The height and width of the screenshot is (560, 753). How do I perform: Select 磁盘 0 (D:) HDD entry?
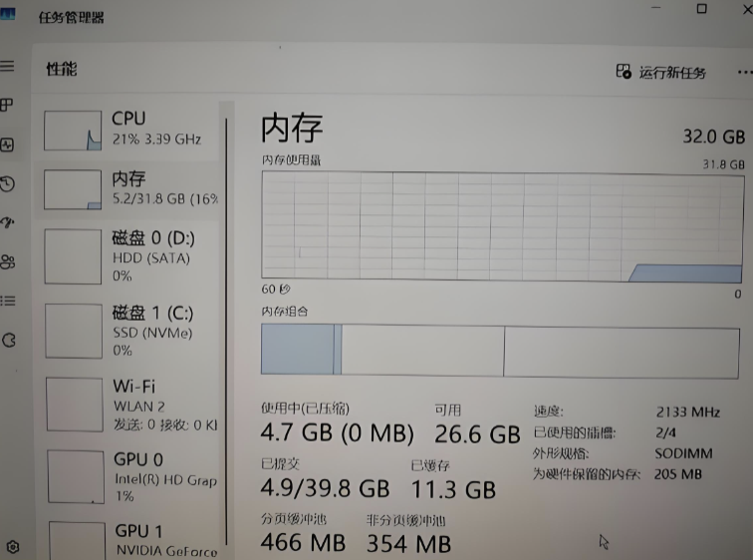pos(129,256)
